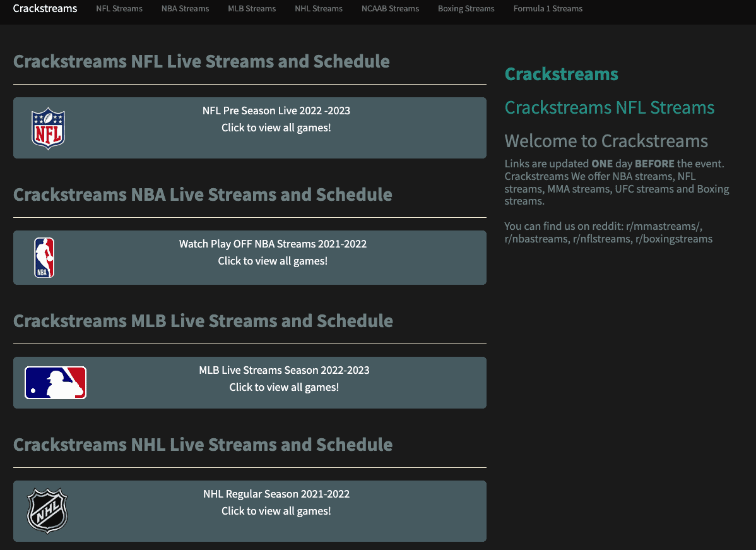Click the green Crackstreams sidebar heading
Viewport: 756px width, 550px height.
(561, 75)
